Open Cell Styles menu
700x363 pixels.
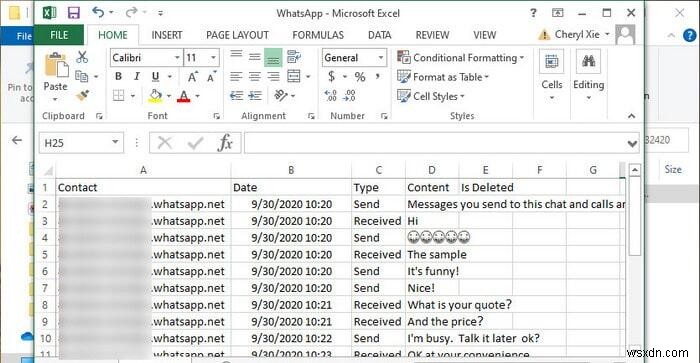coord(430,96)
